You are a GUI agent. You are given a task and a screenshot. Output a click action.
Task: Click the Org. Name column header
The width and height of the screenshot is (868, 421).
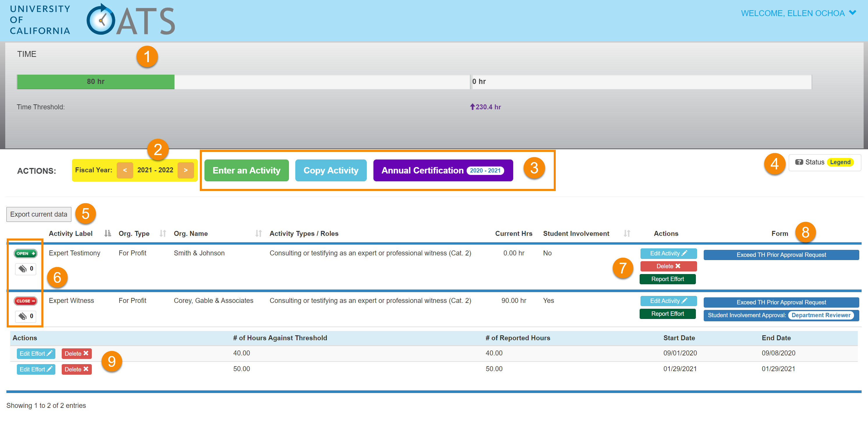pos(191,234)
